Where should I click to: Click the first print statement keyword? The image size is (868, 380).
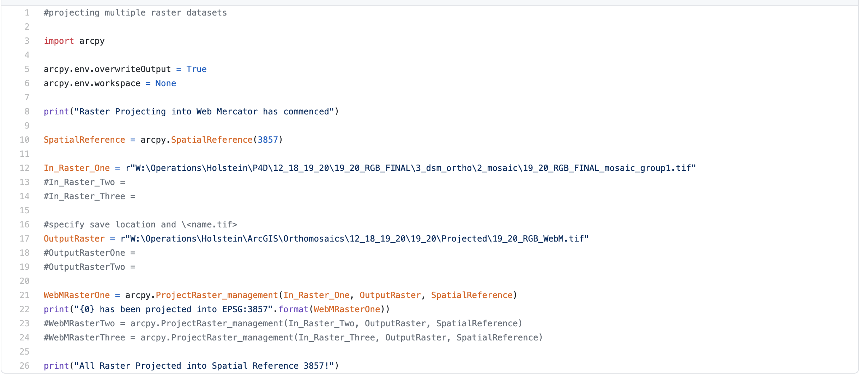[x=56, y=112]
